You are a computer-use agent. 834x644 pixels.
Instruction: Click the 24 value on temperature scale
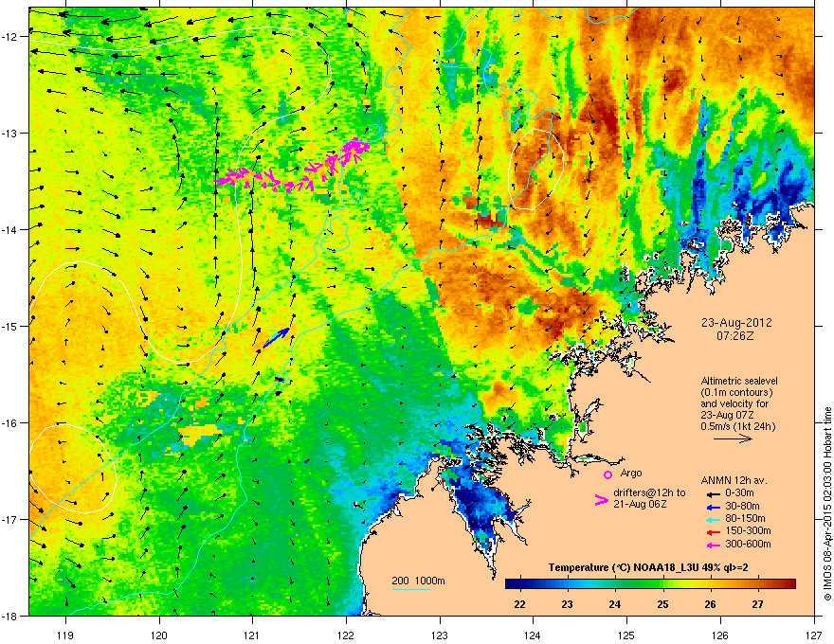pos(614,604)
